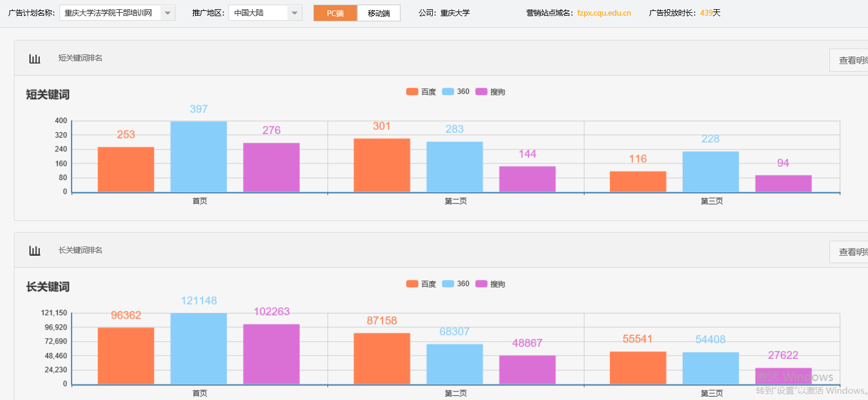The width and height of the screenshot is (868, 400).
Task: Toggle 搜狗 legend in 长关键词 chart
Action: click(490, 284)
